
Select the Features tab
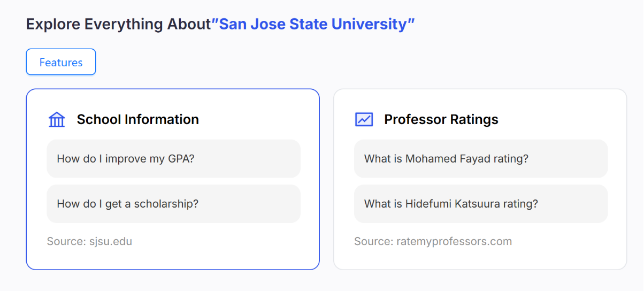[61, 62]
